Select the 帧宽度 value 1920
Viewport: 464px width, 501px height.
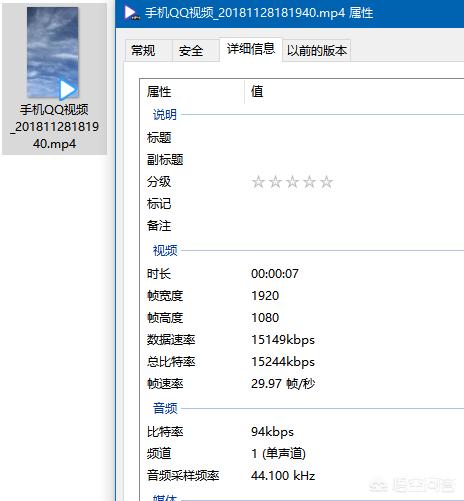coord(265,296)
